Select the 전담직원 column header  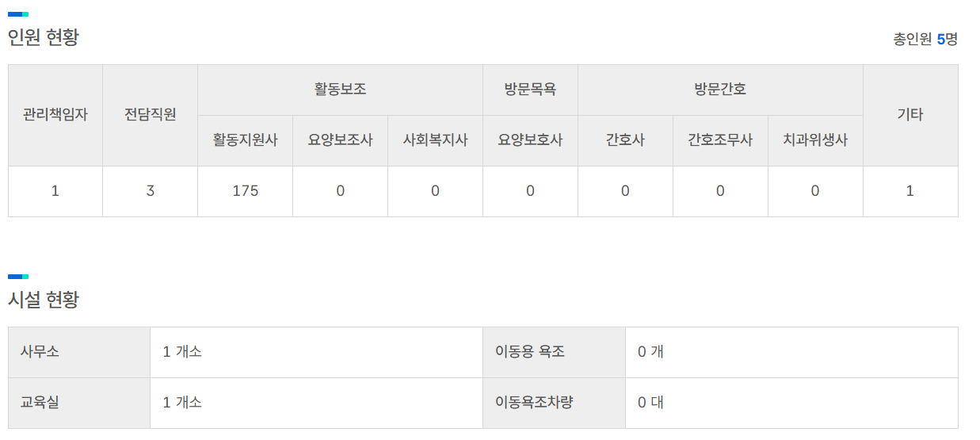(x=151, y=114)
